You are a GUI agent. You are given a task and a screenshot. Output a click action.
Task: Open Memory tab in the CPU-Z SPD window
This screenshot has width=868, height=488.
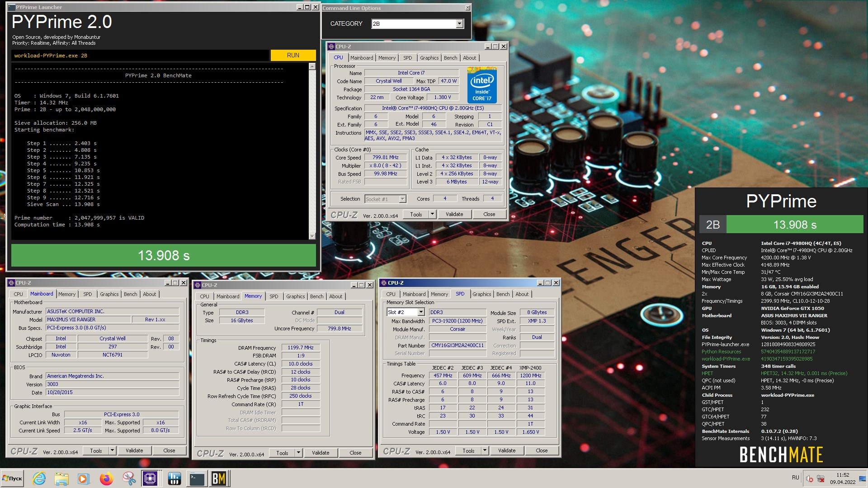coord(439,294)
